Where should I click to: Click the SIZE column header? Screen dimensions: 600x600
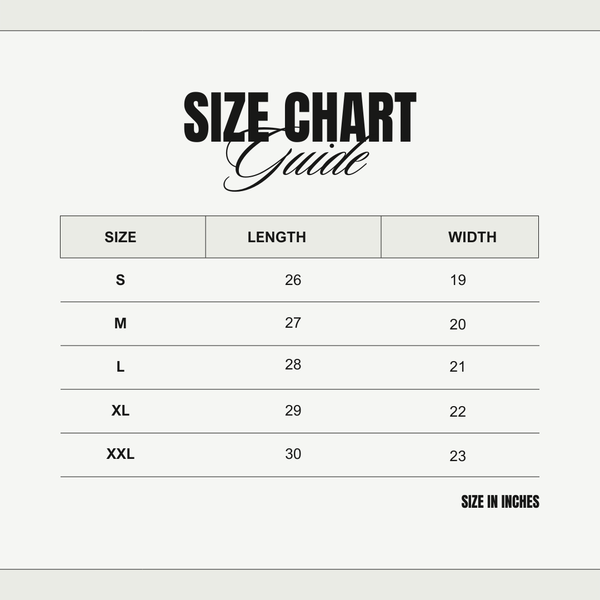(120, 237)
